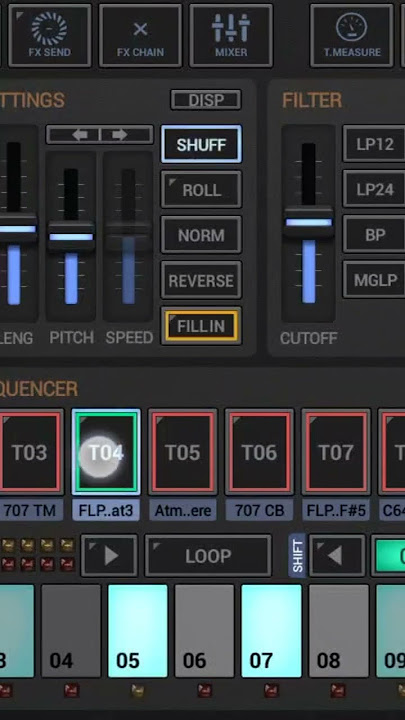Select MGLP filter type
This screenshot has height=720, width=405.
pos(375,280)
